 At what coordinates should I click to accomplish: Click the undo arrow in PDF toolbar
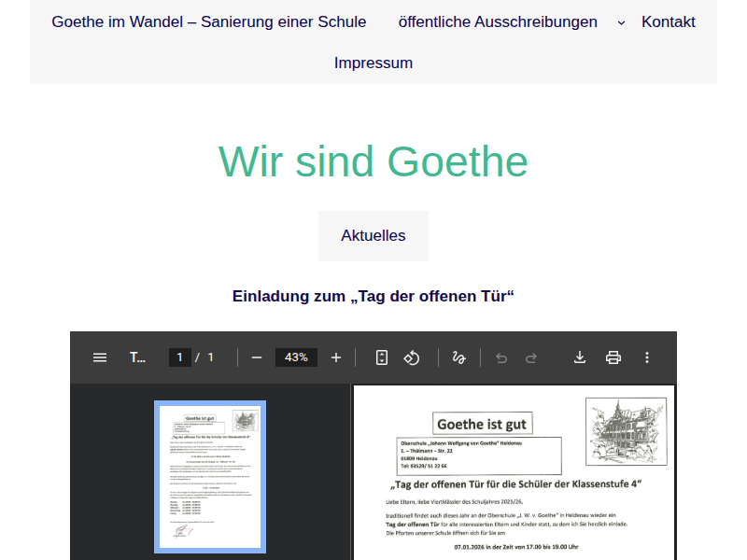(501, 357)
